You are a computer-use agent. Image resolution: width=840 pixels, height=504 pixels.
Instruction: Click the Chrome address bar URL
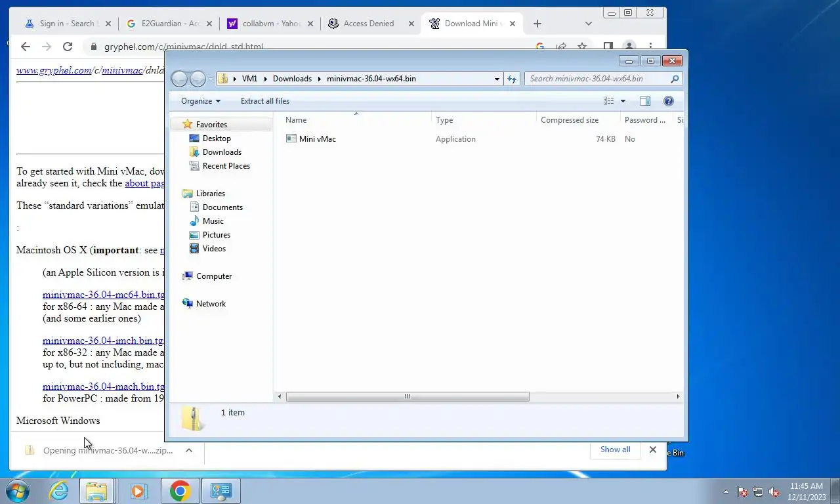[x=184, y=47]
